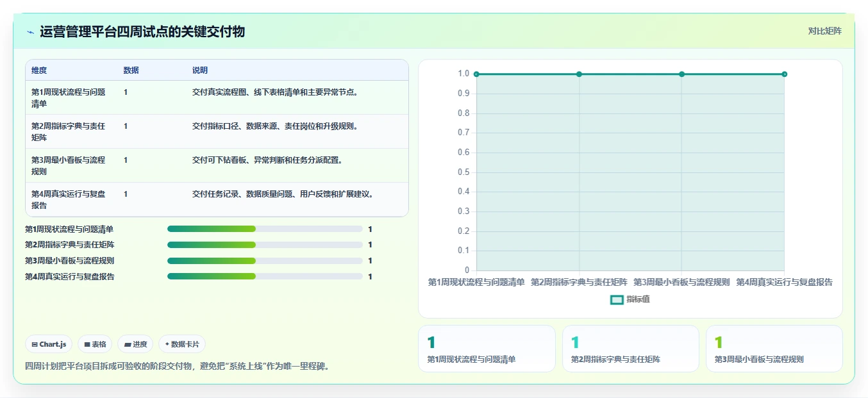The height and width of the screenshot is (398, 868).
Task: Click chart data point for 第2周指标字典与责任矩阵
Action: click(579, 74)
